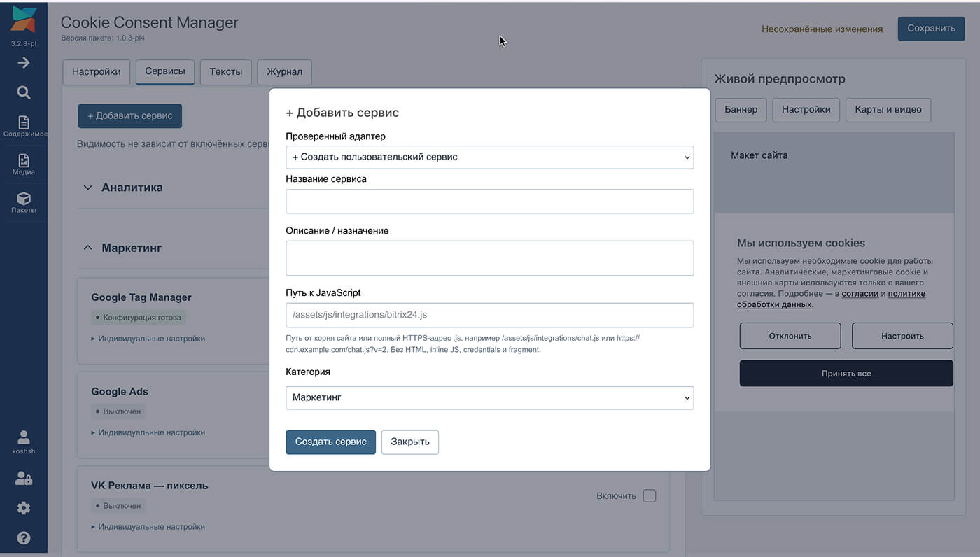This screenshot has width=980, height=557.
Task: Expand the sidebar with the arrow icon
Action: click(x=24, y=63)
